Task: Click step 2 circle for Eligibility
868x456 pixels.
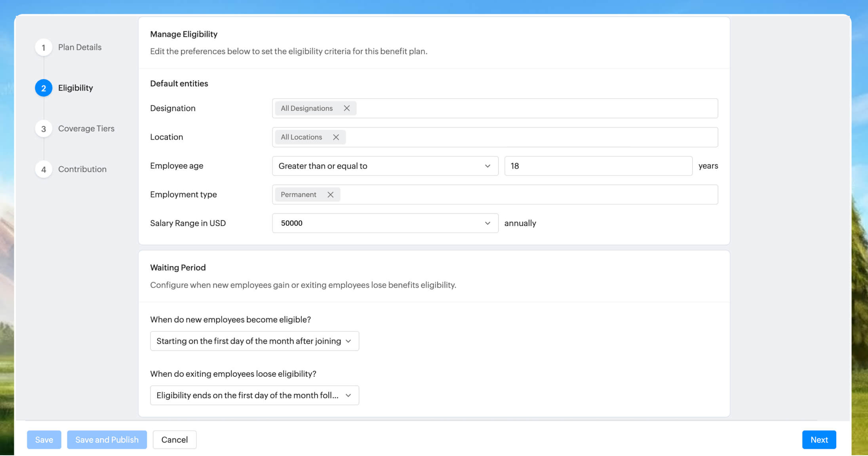Action: pyautogui.click(x=44, y=88)
